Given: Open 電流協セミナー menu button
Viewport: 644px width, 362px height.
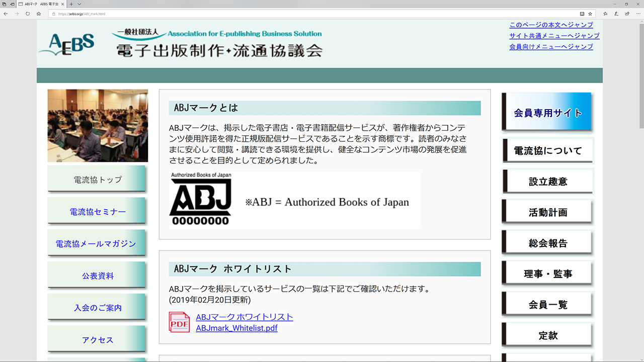Looking at the screenshot, I should 97,211.
